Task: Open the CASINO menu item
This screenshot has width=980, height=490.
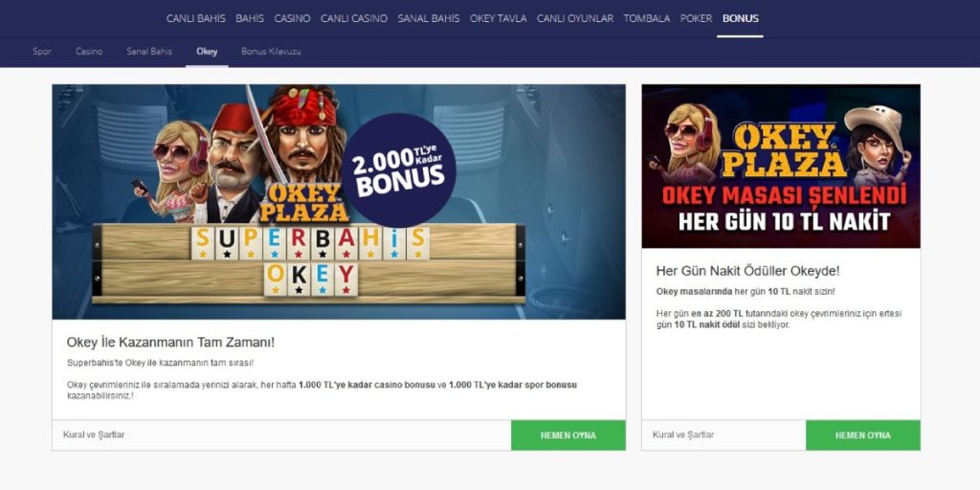Action: click(292, 19)
